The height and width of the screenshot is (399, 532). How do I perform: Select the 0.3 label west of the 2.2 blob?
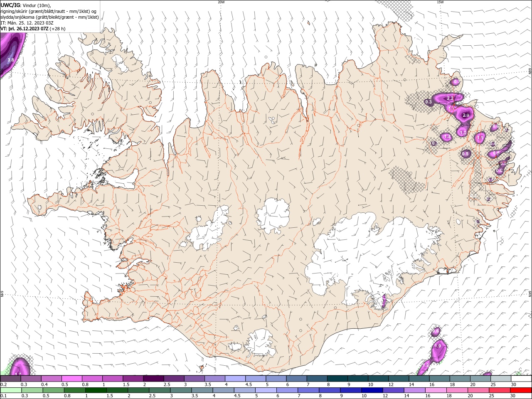pos(429,102)
